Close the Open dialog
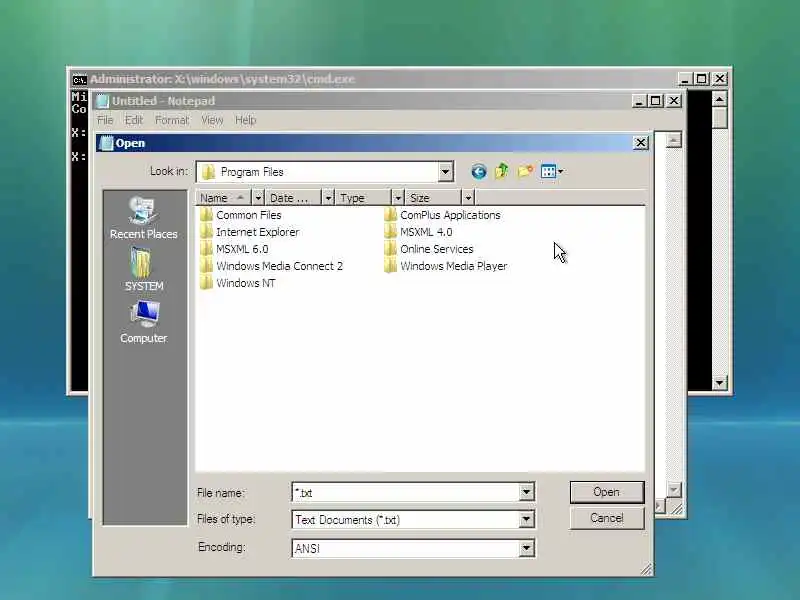The image size is (800, 600). [640, 143]
